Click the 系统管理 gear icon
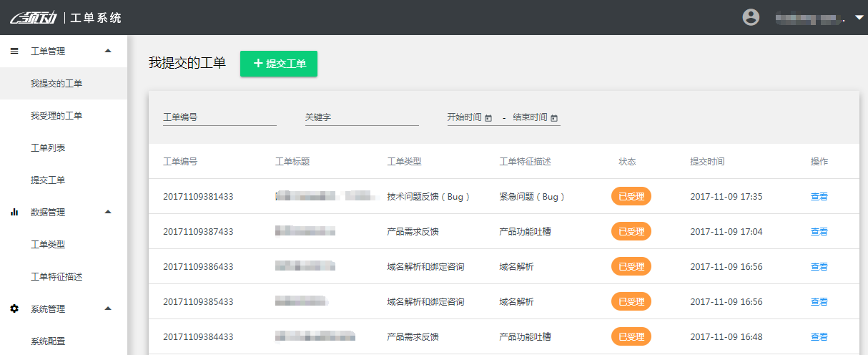Viewport: 868px width, 355px height. point(14,309)
